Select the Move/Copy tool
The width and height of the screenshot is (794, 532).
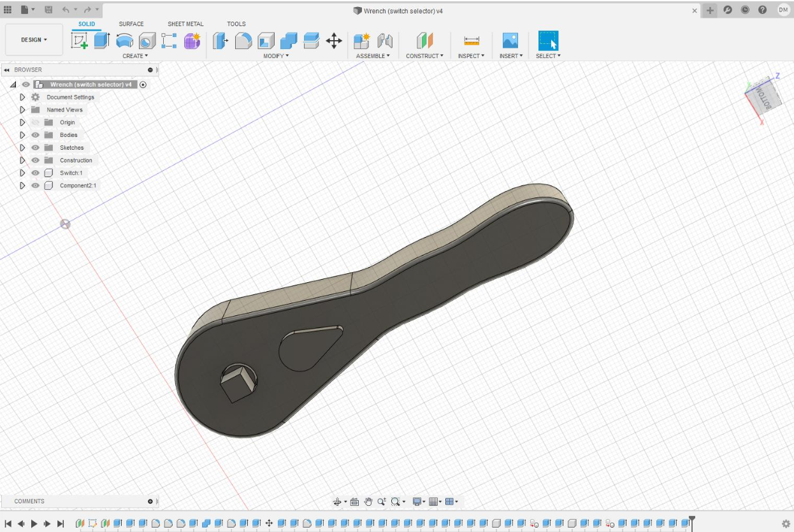tap(334, 41)
